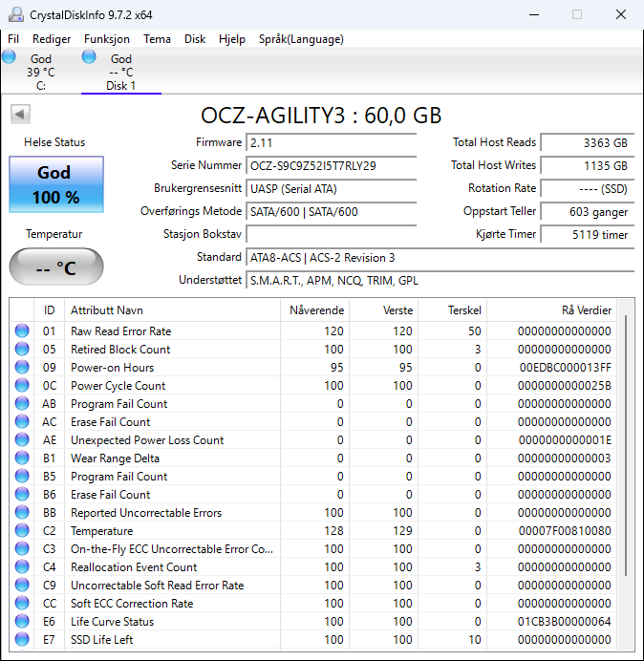The image size is (644, 661).
Task: Click the UASP (Serial ATA) interface field
Action: click(331, 188)
